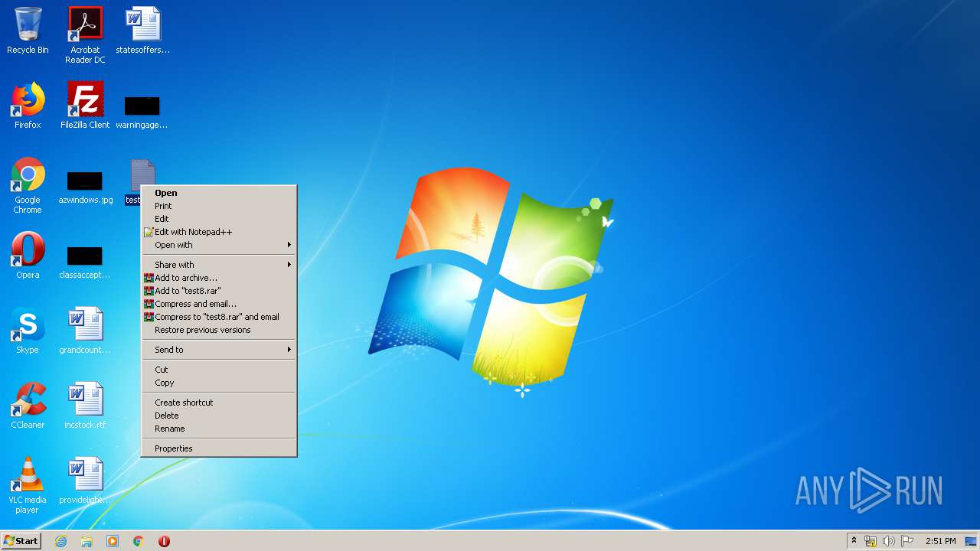Choose Copy in the context menu
The width and height of the screenshot is (980, 551).
(219, 383)
